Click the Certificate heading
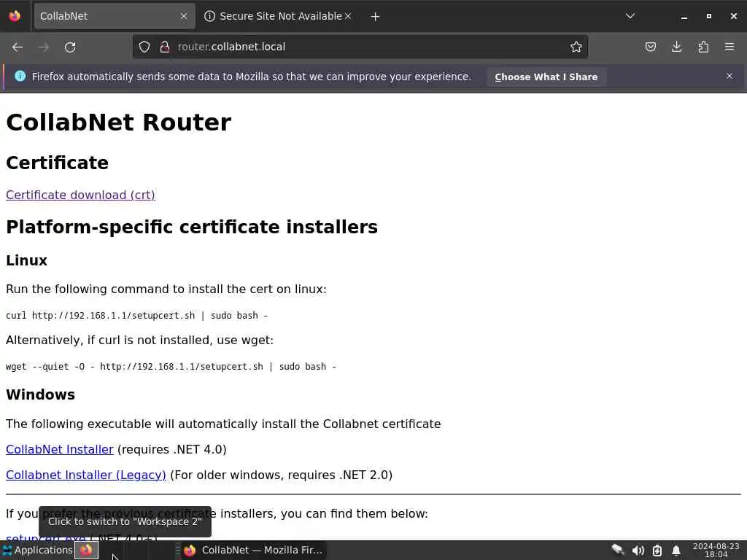This screenshot has height=560, width=747. point(57,163)
